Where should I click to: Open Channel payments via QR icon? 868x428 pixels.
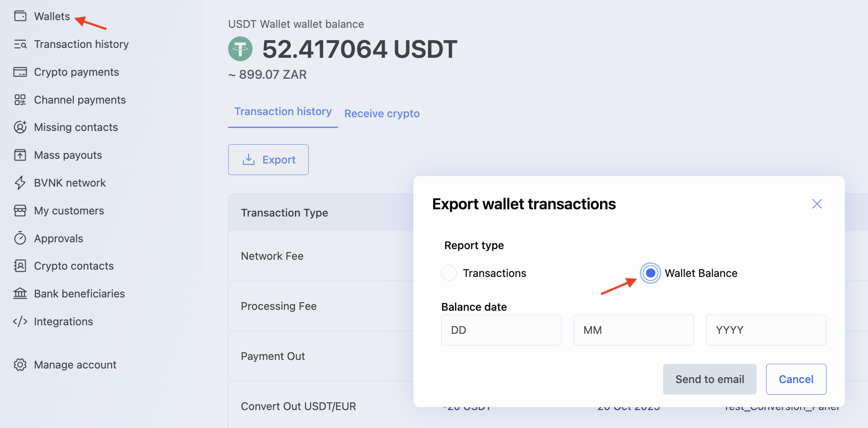(x=20, y=100)
